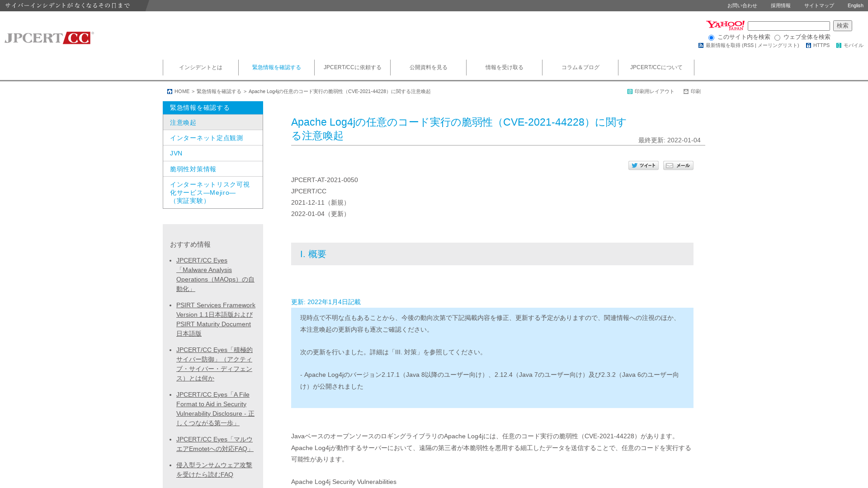
Task: Click the Yahoo! Japan logo
Action: [x=725, y=25]
